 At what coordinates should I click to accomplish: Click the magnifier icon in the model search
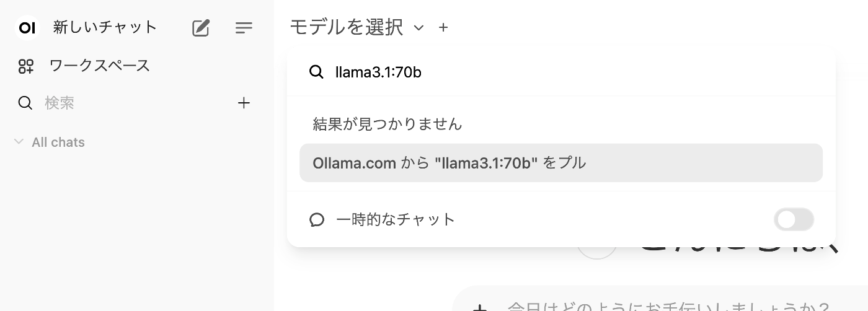tap(316, 72)
